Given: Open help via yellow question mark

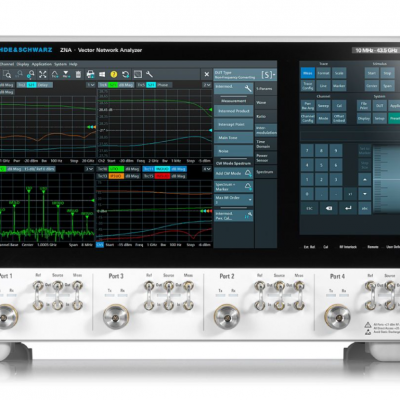Looking at the screenshot, I should pos(114,74).
